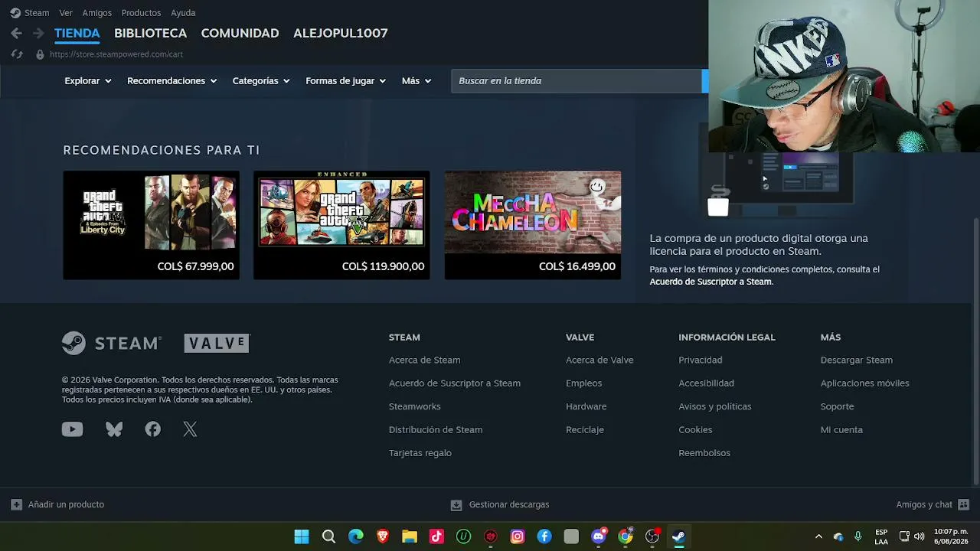The height and width of the screenshot is (551, 980).
Task: Switch to the COMUNIDAD tab
Action: [x=240, y=33]
